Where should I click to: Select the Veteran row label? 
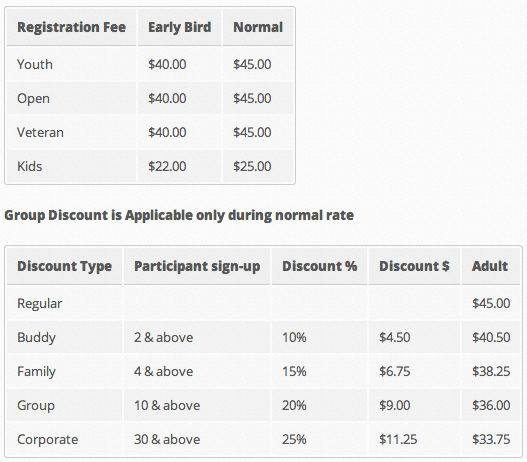tap(40, 132)
